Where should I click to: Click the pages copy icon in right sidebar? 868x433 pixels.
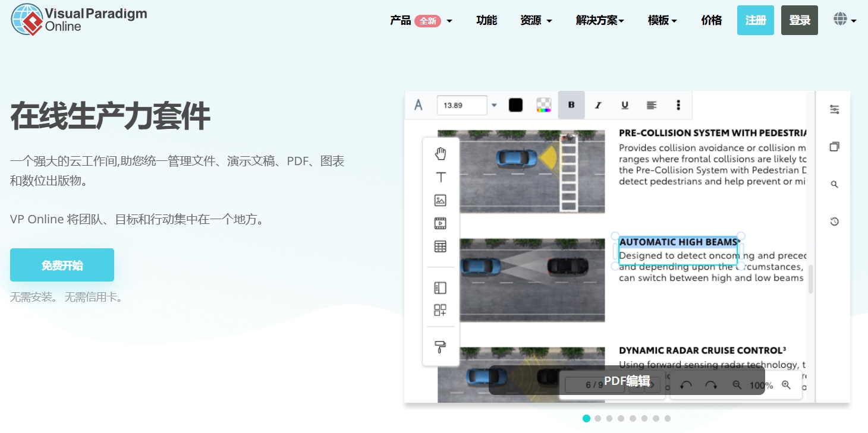tap(835, 147)
